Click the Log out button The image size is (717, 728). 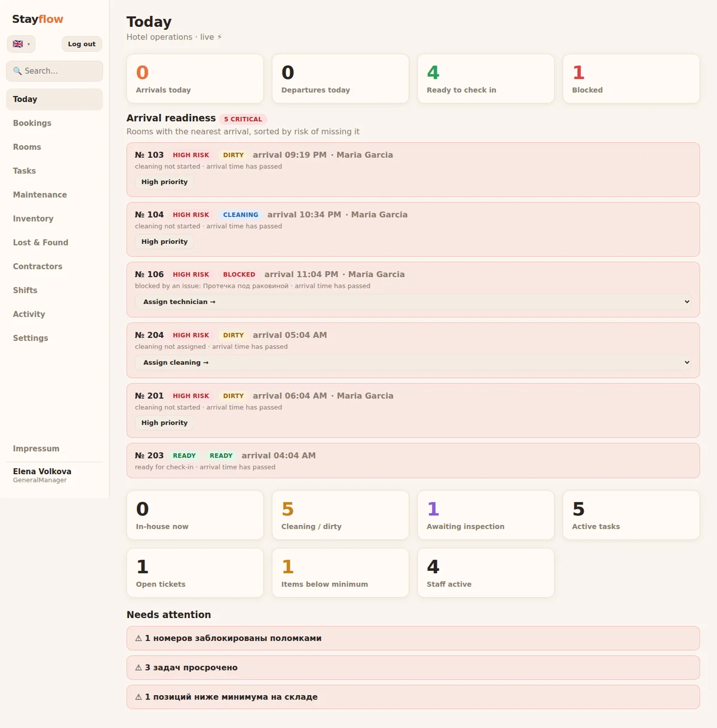[x=82, y=44]
